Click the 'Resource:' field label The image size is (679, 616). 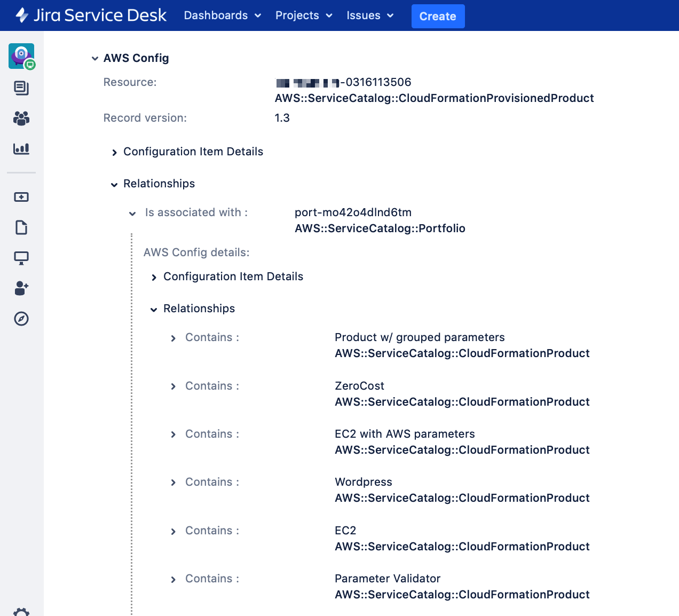tap(130, 82)
